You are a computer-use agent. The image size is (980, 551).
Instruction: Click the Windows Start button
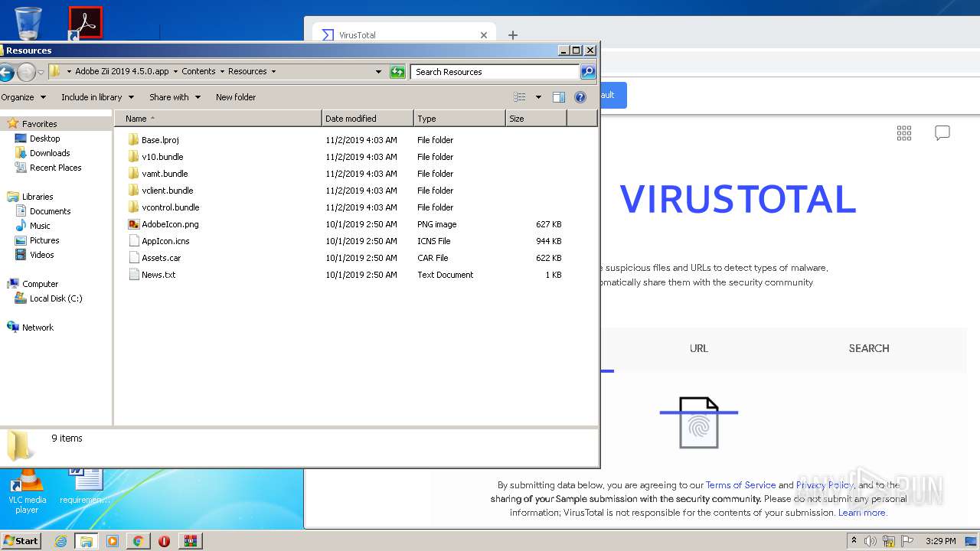(21, 540)
